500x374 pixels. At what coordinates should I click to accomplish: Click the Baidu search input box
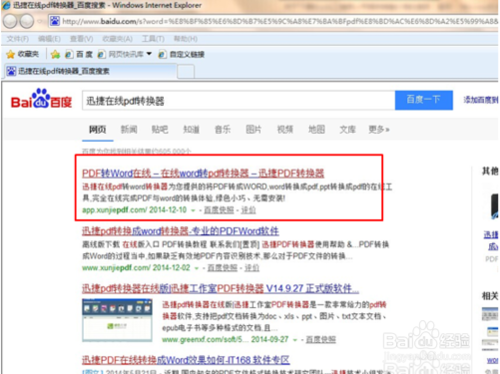[239, 100]
